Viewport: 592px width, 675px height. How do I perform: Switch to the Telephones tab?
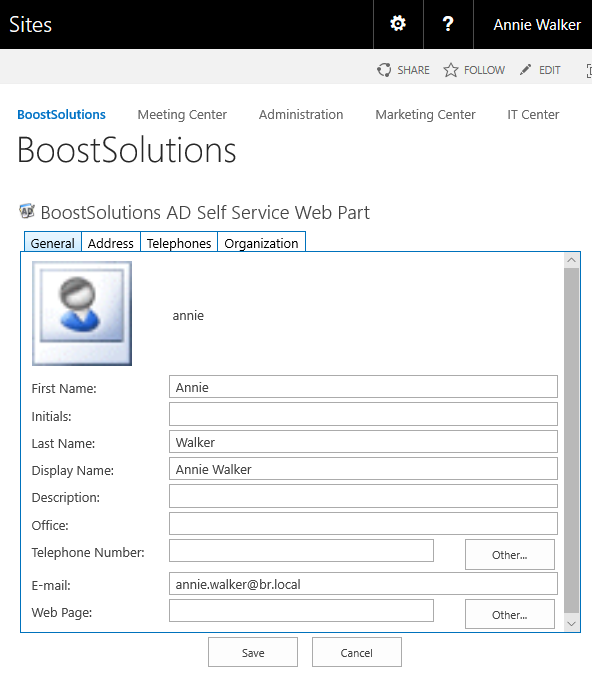tap(179, 243)
